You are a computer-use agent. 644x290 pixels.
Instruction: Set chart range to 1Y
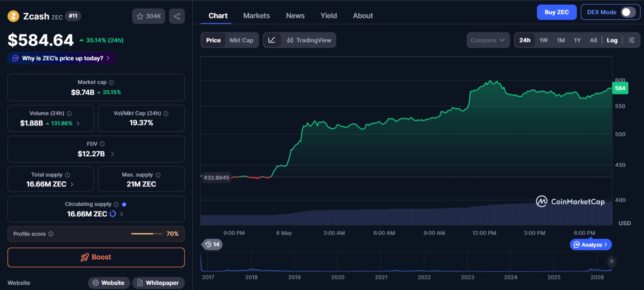(577, 40)
